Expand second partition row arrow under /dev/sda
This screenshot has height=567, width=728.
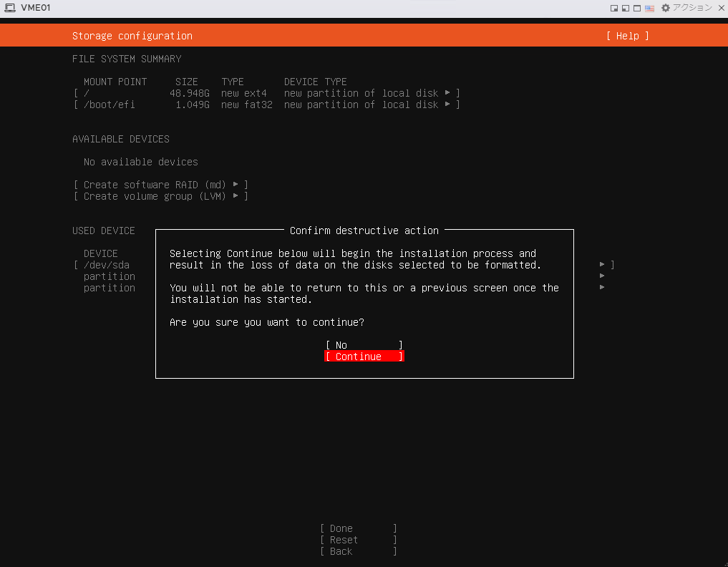point(602,288)
